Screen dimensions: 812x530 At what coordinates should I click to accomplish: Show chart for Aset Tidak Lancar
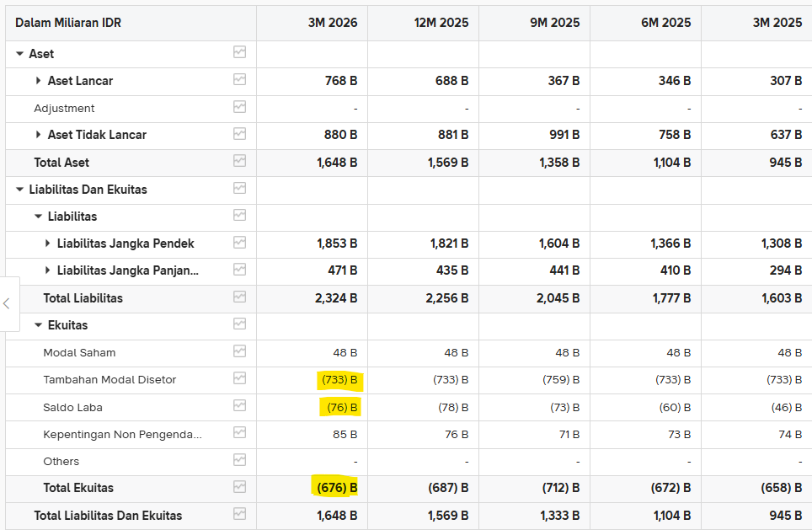coord(239,134)
